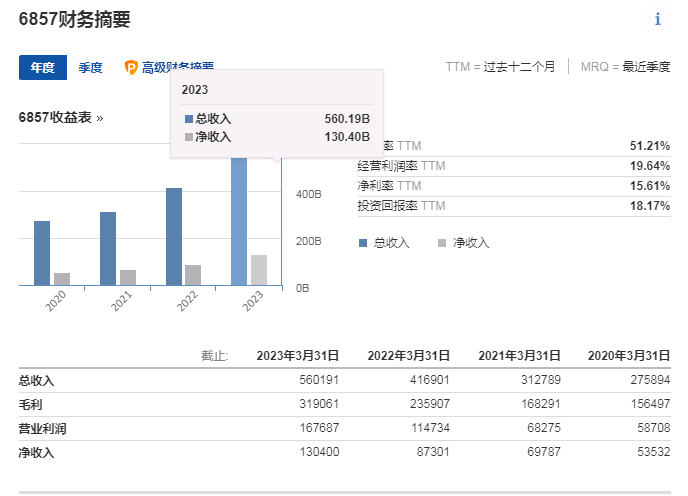The height and width of the screenshot is (496, 688).
Task: Select the 2023年3月31日 column header
Action: point(298,355)
